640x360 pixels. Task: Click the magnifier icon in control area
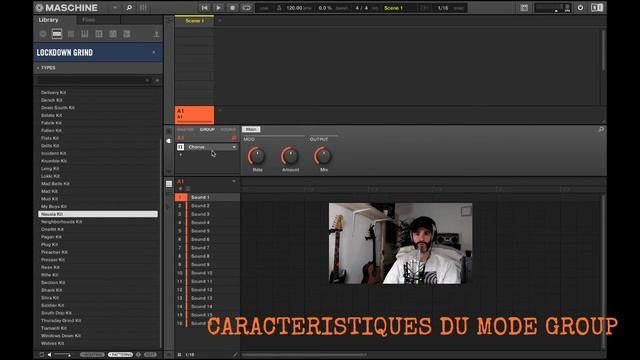601,129
